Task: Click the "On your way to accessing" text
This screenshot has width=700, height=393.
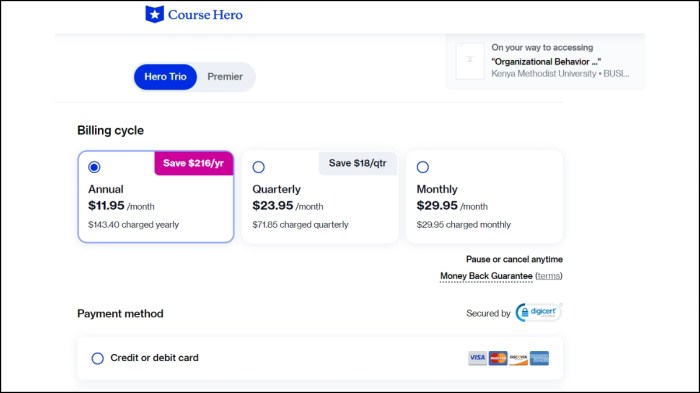Action: pos(542,47)
